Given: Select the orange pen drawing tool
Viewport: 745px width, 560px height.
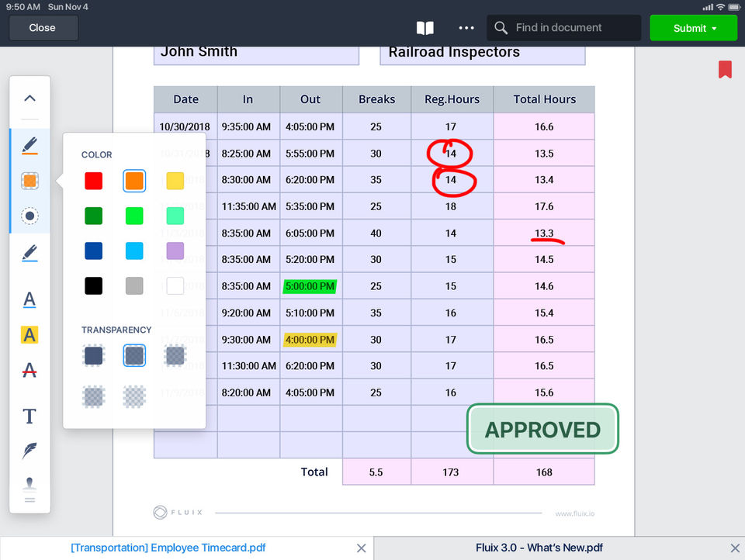Looking at the screenshot, I should [29, 146].
